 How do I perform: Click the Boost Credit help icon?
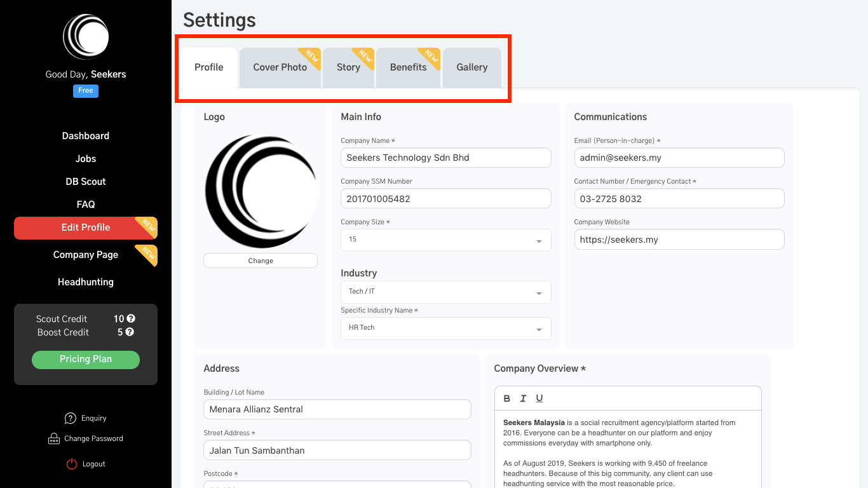[x=130, y=332]
